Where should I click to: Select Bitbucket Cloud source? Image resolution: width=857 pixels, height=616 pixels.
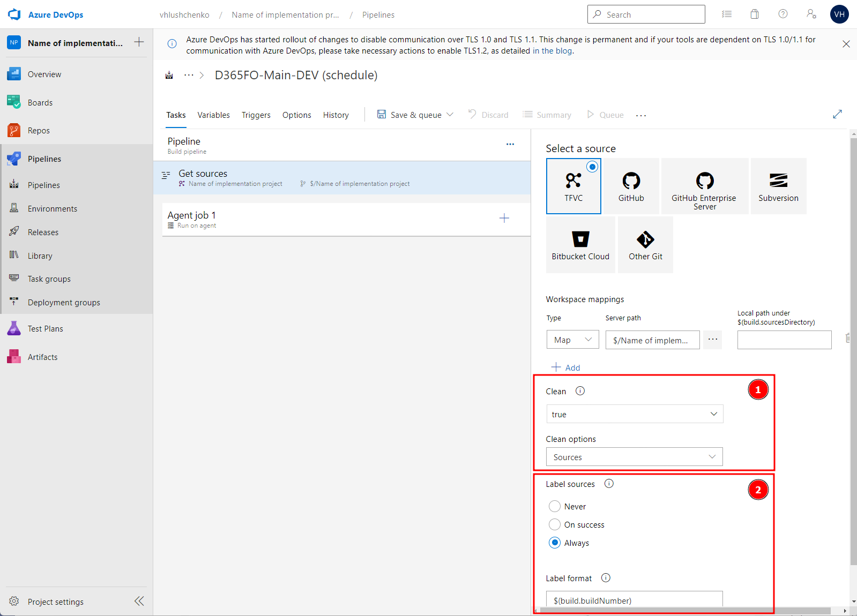coord(580,245)
